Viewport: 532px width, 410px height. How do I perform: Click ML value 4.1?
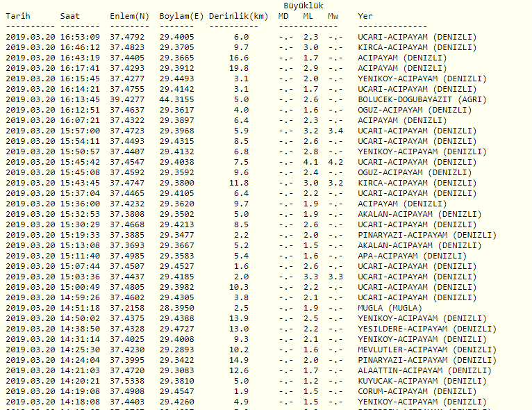(x=310, y=162)
